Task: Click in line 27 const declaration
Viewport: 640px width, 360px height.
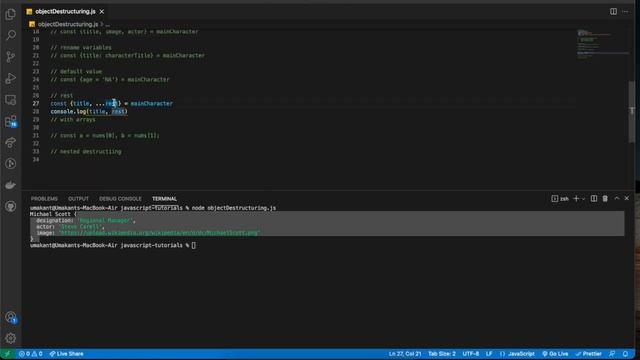Action: point(111,104)
